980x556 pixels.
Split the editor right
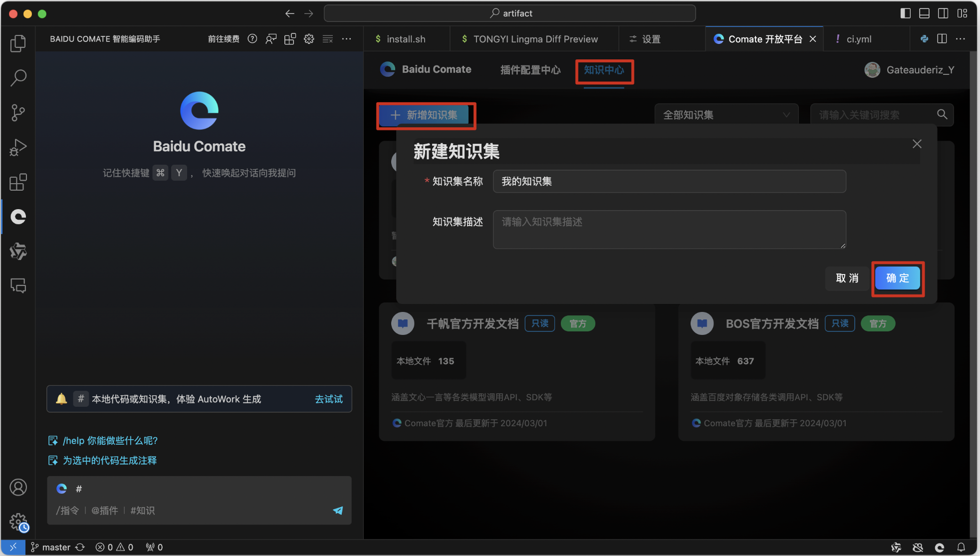942,39
